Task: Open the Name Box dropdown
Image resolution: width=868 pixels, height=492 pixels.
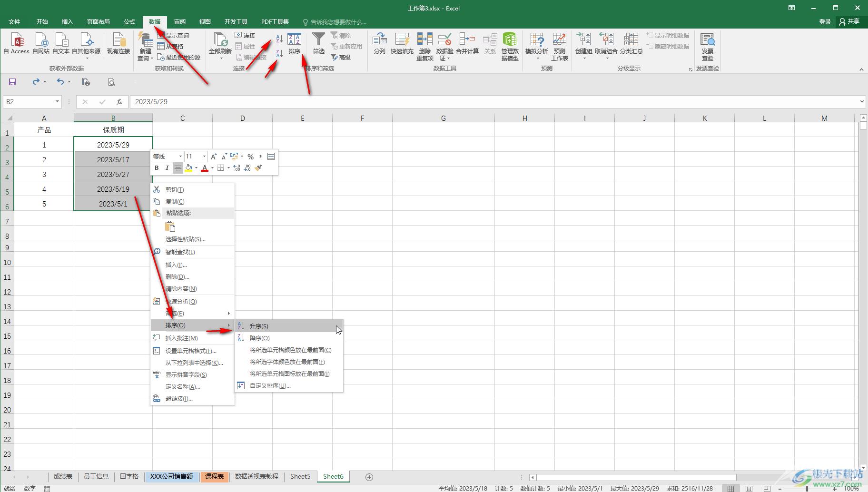Action: coord(57,102)
